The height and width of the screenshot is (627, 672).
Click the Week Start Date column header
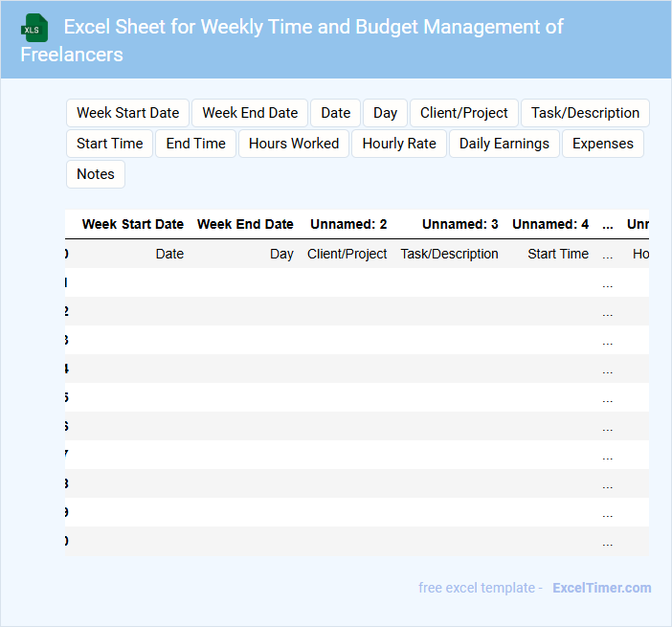(133, 225)
